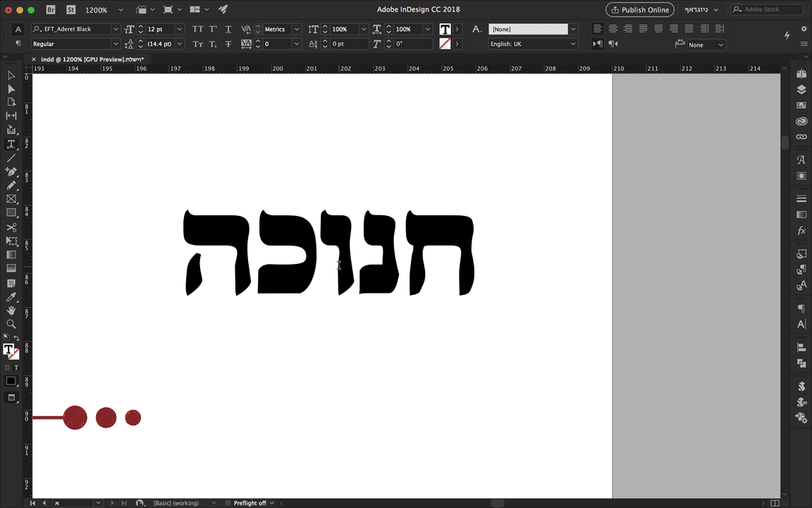Increase font size with stepper arrows
812x508 pixels.
140,26
